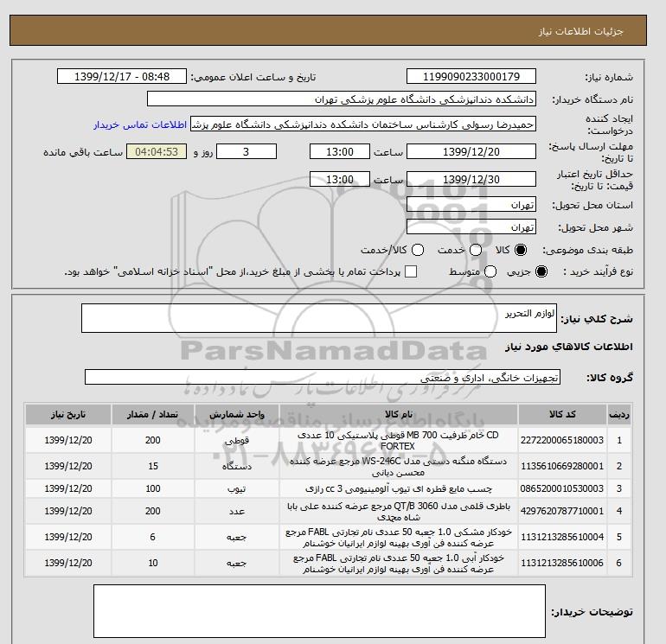Toggle the اسناد خزانه اسلامی payment checkbox
The width and height of the screenshot is (666, 644).
click(x=411, y=271)
